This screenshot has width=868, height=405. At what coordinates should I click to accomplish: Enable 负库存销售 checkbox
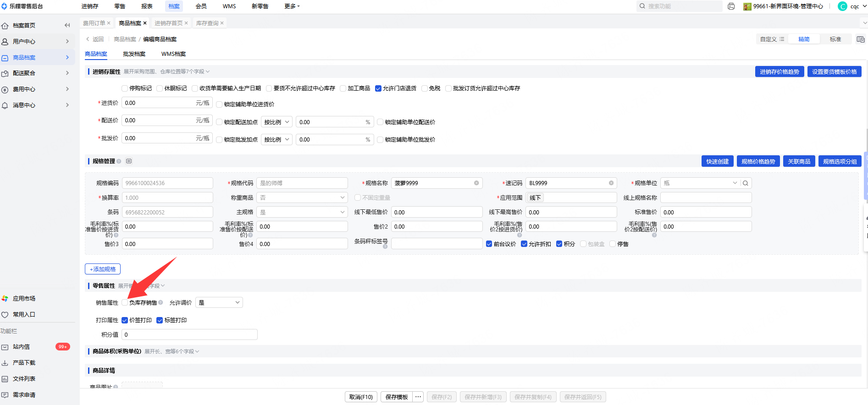pyautogui.click(x=125, y=302)
